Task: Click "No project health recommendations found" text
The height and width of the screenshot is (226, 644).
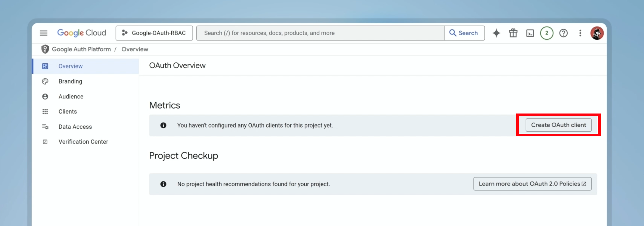Action: click(253, 184)
